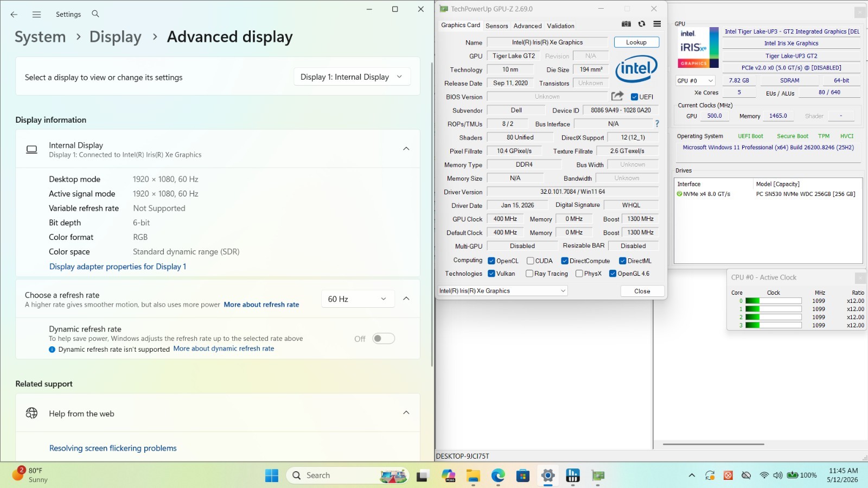Screen dimensions: 868x488
Task: Switch to the Validation tab in GPU-Z
Action: 561,26
